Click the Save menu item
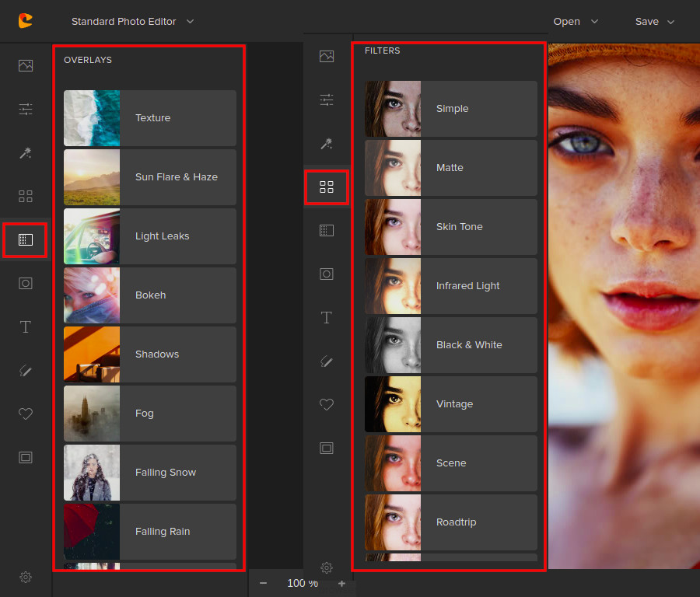Viewport: 700px width, 597px height. 648,22
